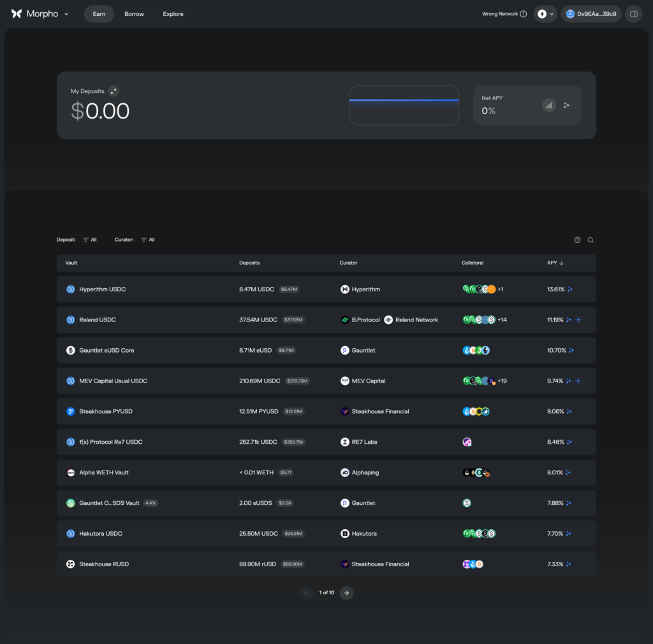Click the Ethereum network icon in the header
Image resolution: width=653 pixels, height=644 pixels.
[x=541, y=13]
